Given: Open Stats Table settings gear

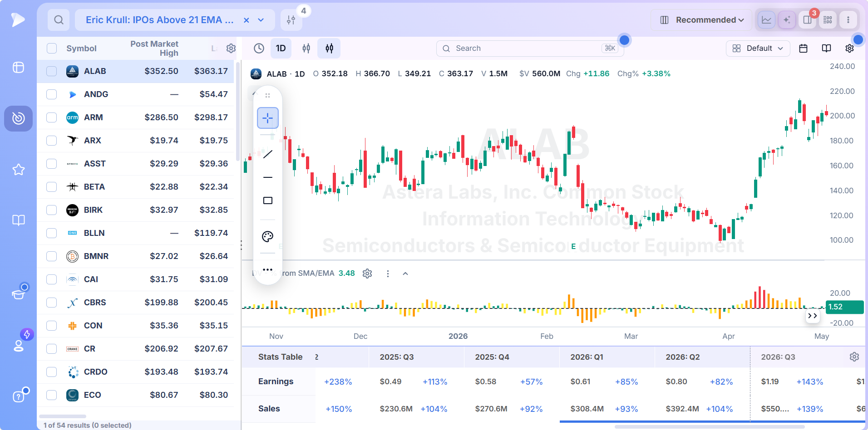Looking at the screenshot, I should 854,357.
